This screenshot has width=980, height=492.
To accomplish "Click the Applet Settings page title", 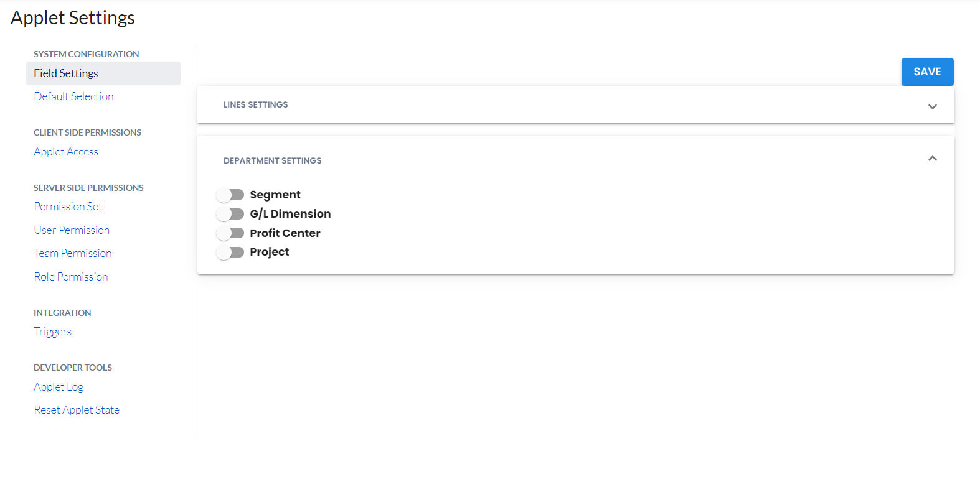I will (73, 18).
